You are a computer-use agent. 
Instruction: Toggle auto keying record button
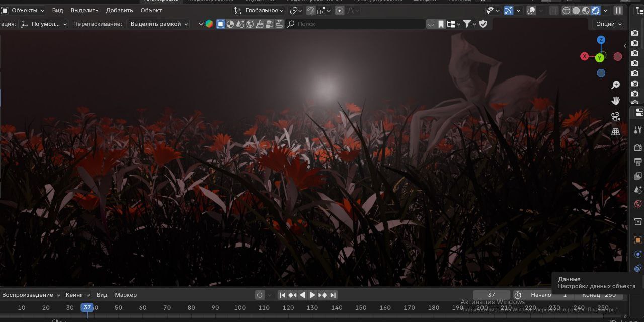(260, 295)
